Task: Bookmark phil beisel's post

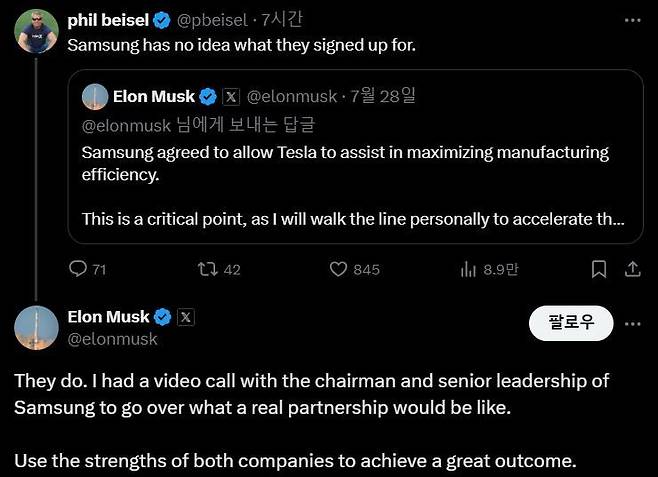Action: 599,269
